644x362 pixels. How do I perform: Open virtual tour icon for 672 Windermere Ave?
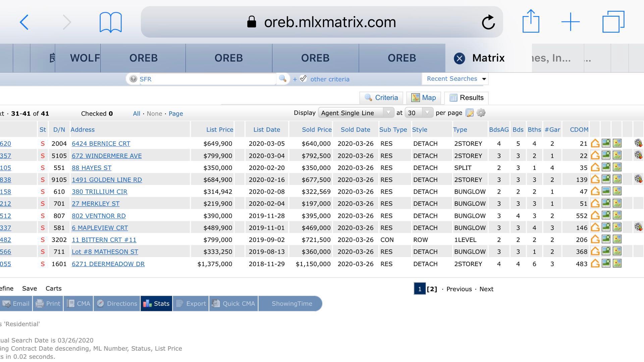[638, 155]
